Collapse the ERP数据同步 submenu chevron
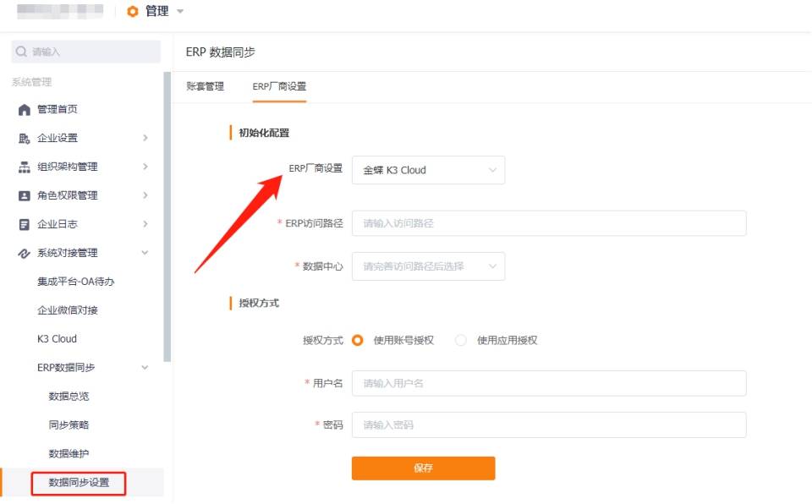 coord(145,367)
